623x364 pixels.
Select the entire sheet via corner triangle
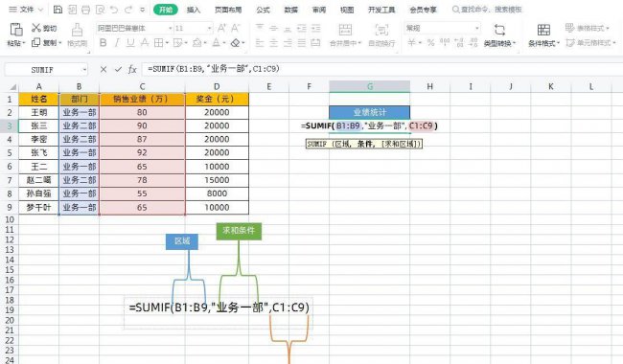coord(12,87)
